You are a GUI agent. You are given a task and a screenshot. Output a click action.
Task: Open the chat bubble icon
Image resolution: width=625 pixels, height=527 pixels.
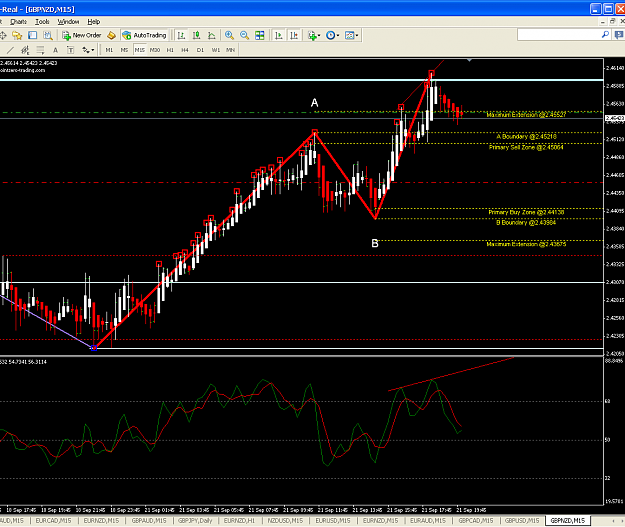[x=619, y=35]
